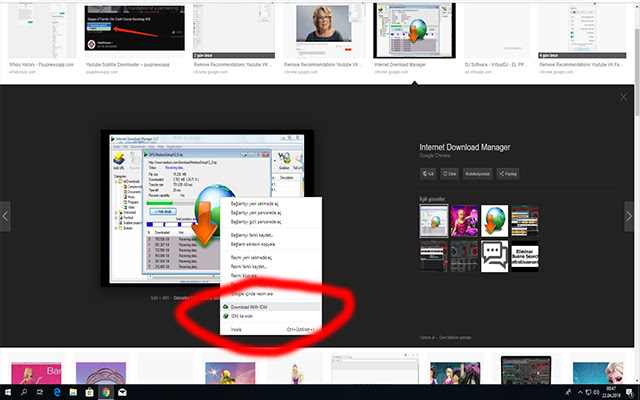
Task: Open the Koleksiyonlar button
Action: (x=479, y=174)
